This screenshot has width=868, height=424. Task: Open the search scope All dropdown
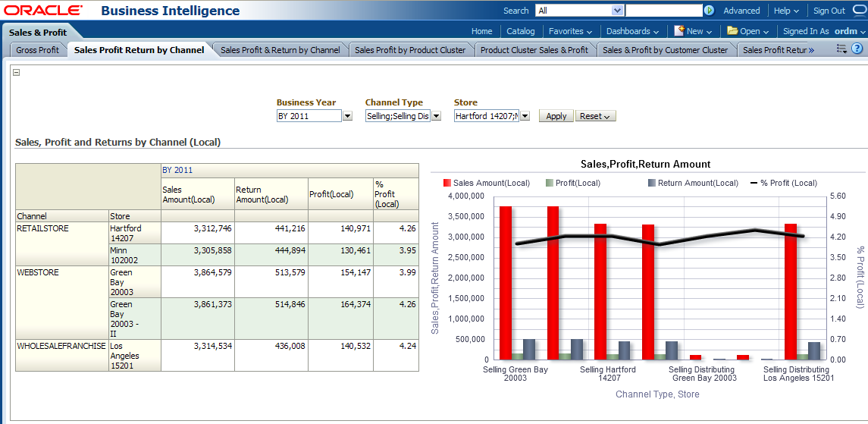[617, 11]
